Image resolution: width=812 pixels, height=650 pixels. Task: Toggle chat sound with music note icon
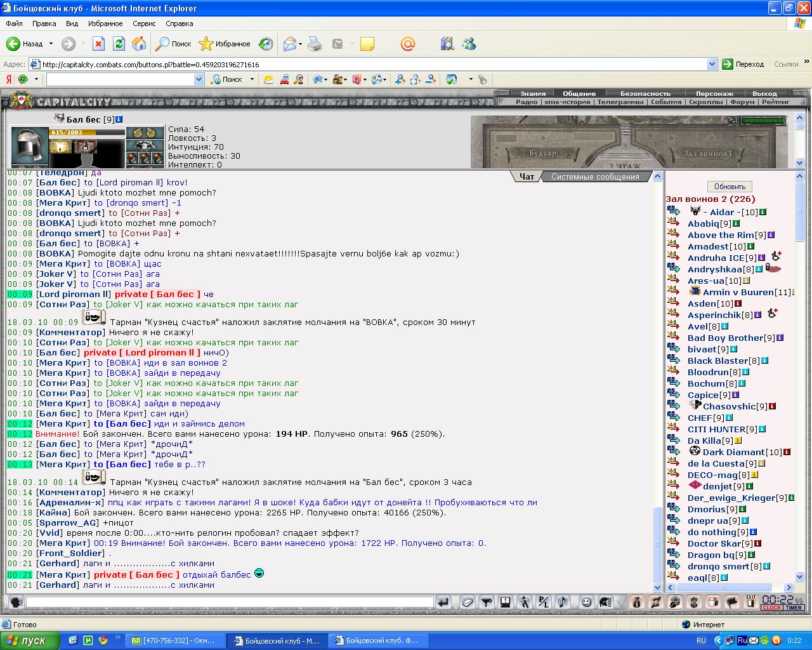(x=562, y=602)
